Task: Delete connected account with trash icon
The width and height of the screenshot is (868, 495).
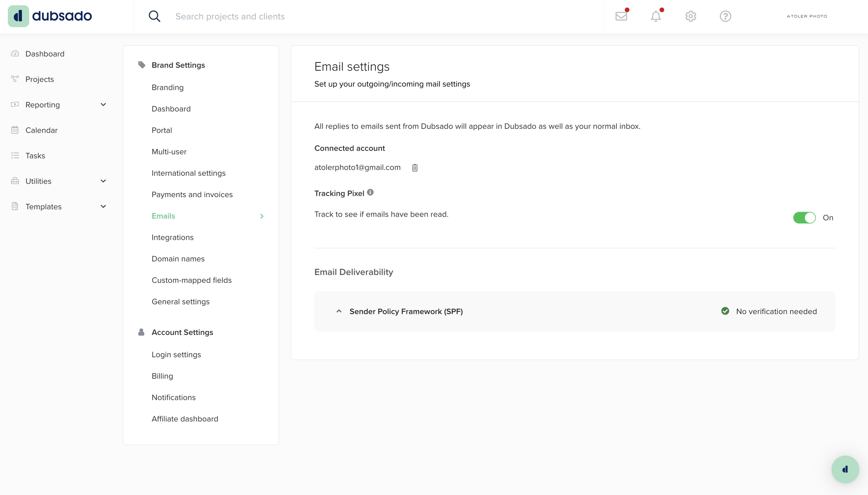Action: (415, 168)
